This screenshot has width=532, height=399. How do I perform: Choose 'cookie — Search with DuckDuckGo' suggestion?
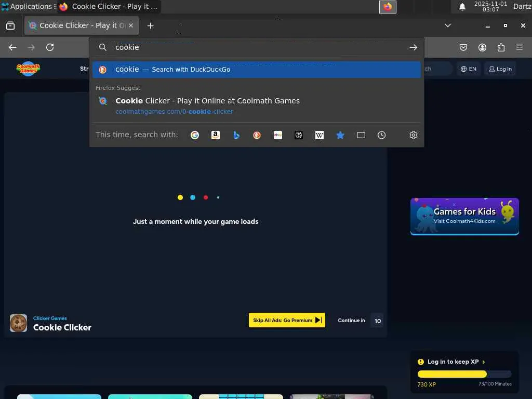tap(257, 70)
